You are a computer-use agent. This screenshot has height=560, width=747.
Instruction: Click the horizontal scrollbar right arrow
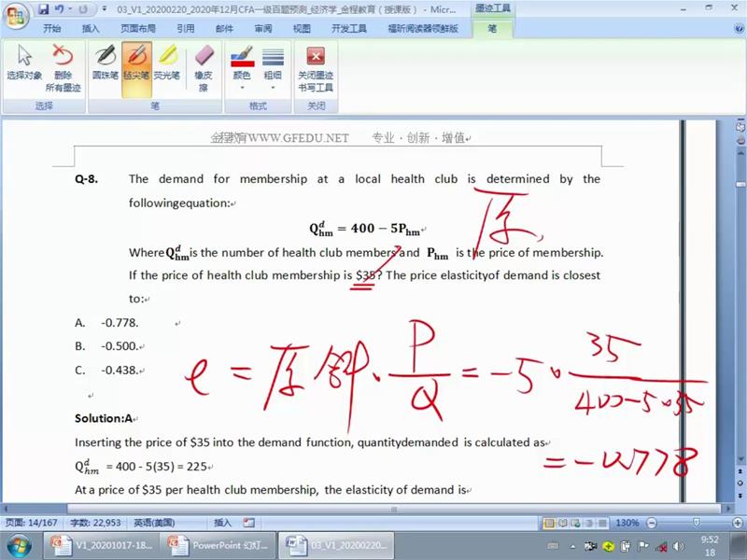pos(728,509)
